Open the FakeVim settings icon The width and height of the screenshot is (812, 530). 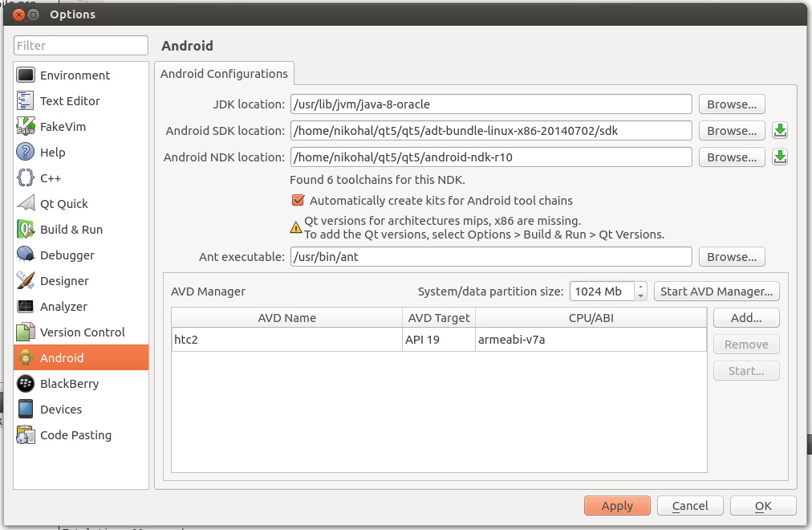(26, 126)
